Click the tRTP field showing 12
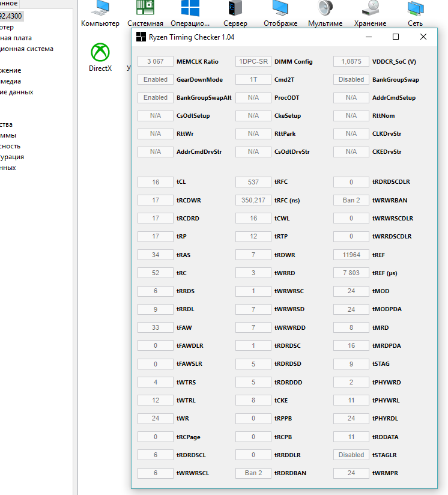This screenshot has height=495, width=448. pyautogui.click(x=253, y=236)
